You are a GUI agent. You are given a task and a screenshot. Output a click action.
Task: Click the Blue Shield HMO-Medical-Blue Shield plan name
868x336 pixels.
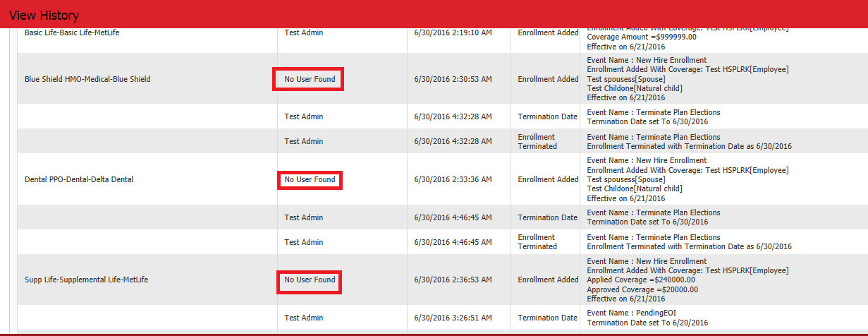tap(87, 79)
